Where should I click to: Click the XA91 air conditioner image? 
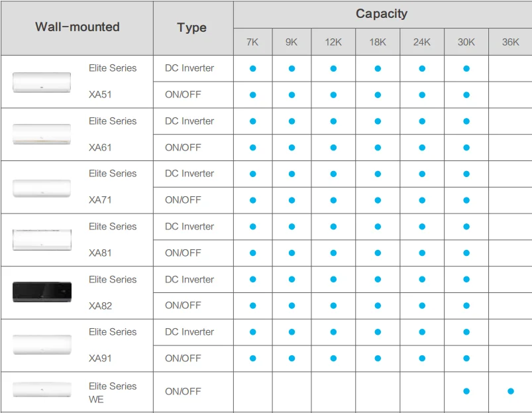42,345
